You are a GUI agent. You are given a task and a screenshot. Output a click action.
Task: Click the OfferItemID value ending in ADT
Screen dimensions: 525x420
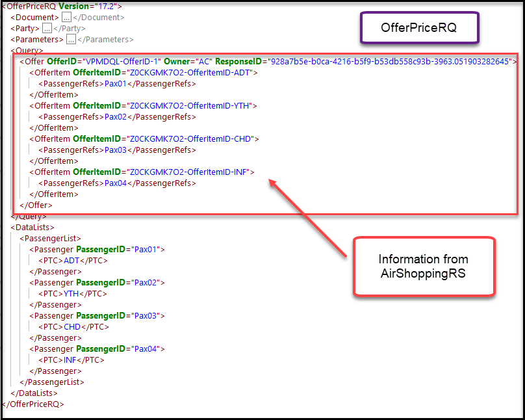tap(191, 73)
